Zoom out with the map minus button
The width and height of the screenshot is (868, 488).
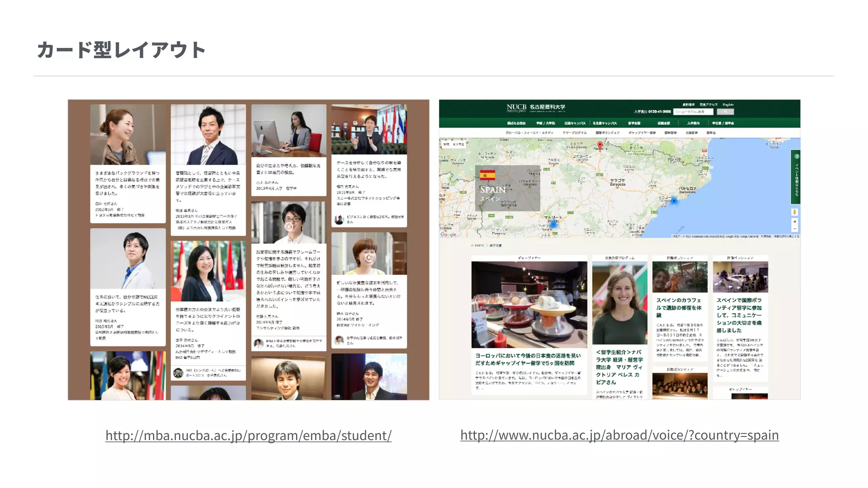(x=795, y=229)
